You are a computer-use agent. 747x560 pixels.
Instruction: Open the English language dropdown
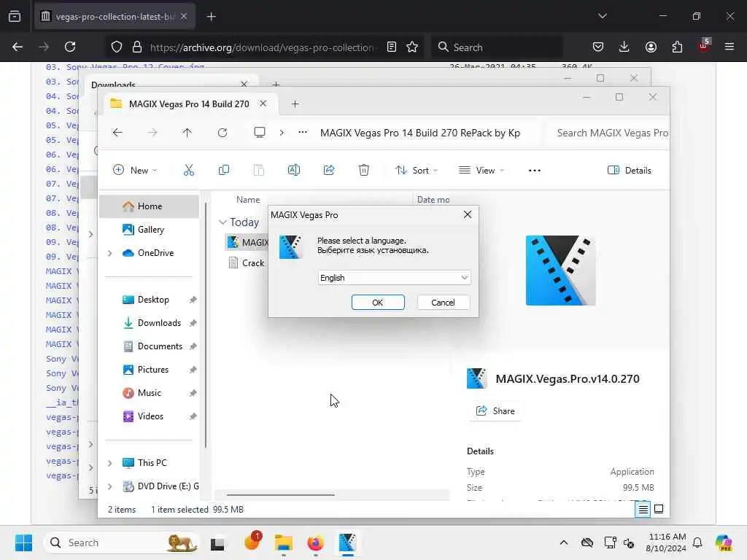click(x=394, y=278)
